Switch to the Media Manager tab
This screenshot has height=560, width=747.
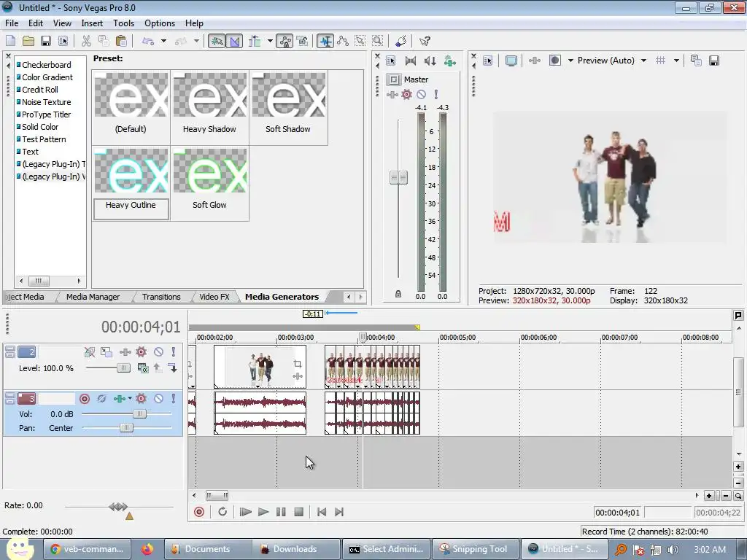93,297
